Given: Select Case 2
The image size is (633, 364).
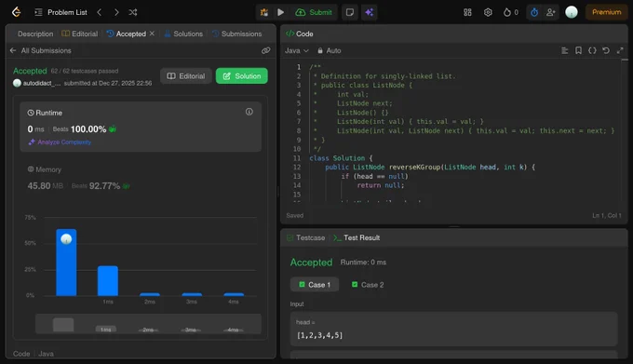Looking at the screenshot, I should (368, 285).
